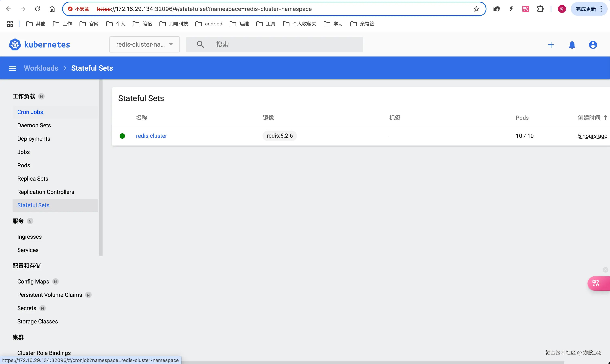This screenshot has height=364, width=610.
Task: Bookmark page with the star icon
Action: tap(476, 9)
